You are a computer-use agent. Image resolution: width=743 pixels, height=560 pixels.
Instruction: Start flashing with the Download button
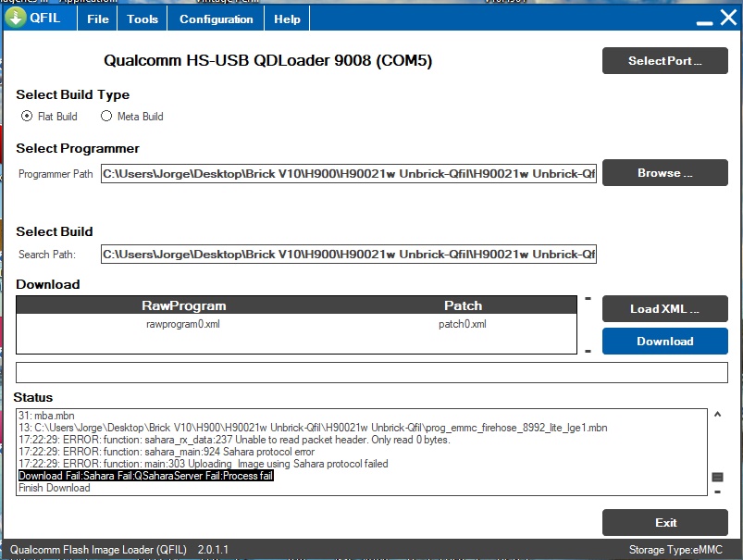[x=665, y=341]
